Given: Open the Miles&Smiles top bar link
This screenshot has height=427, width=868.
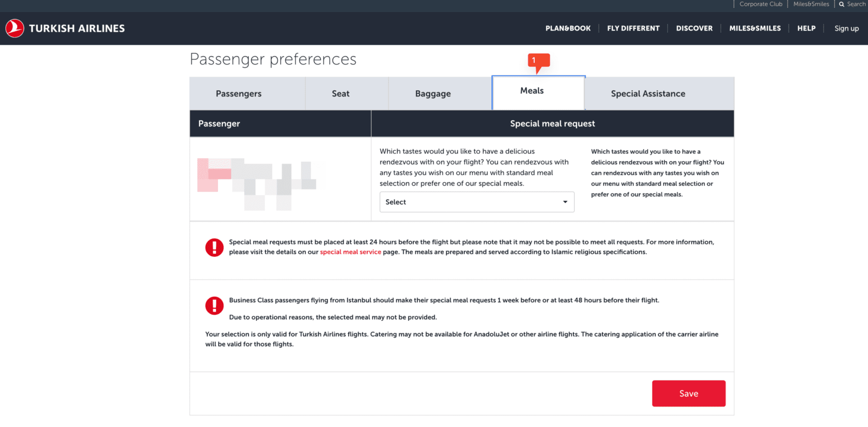Looking at the screenshot, I should (811, 4).
